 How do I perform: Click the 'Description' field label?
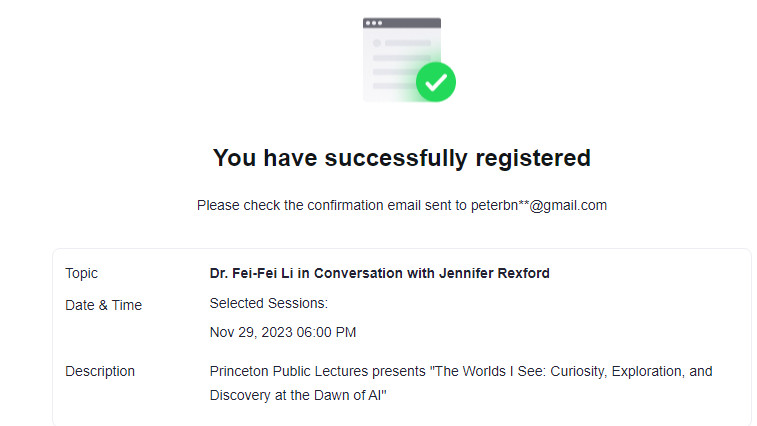pos(100,371)
